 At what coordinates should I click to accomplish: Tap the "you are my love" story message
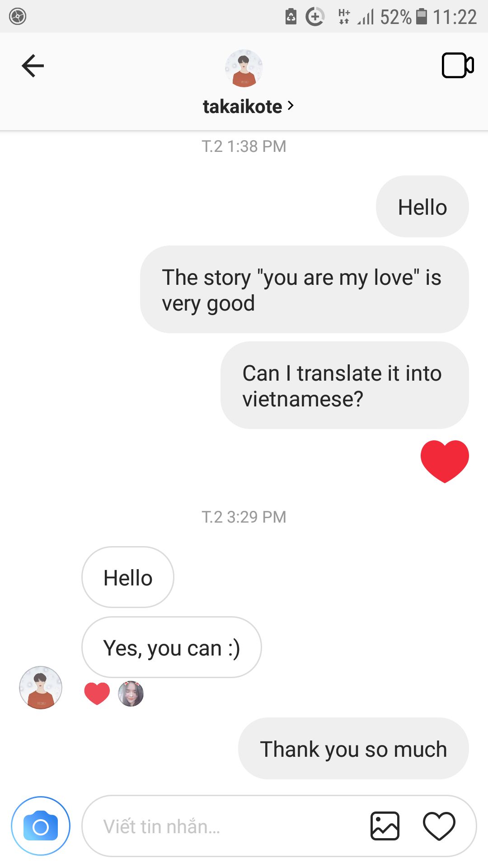305,289
